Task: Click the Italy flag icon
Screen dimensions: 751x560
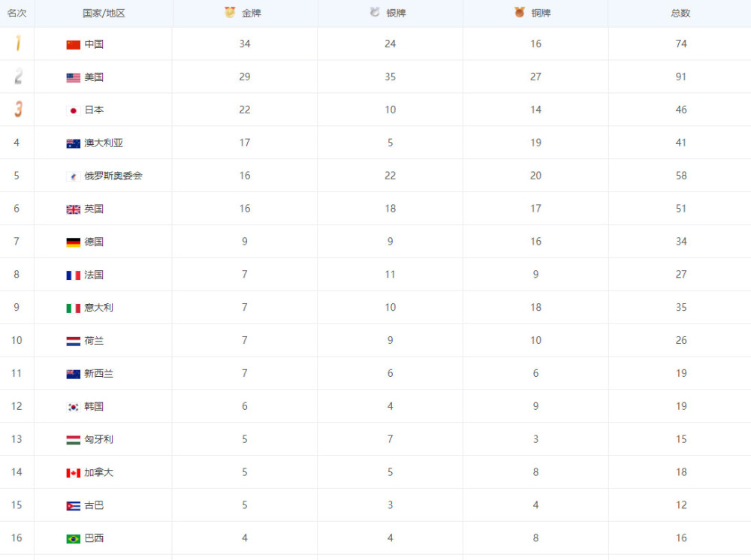Action: [x=74, y=309]
